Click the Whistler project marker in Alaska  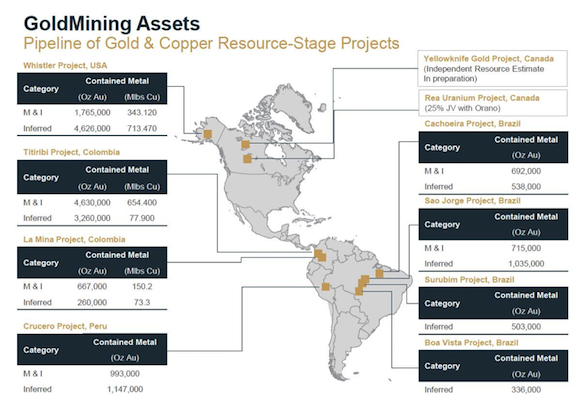pos(208,134)
